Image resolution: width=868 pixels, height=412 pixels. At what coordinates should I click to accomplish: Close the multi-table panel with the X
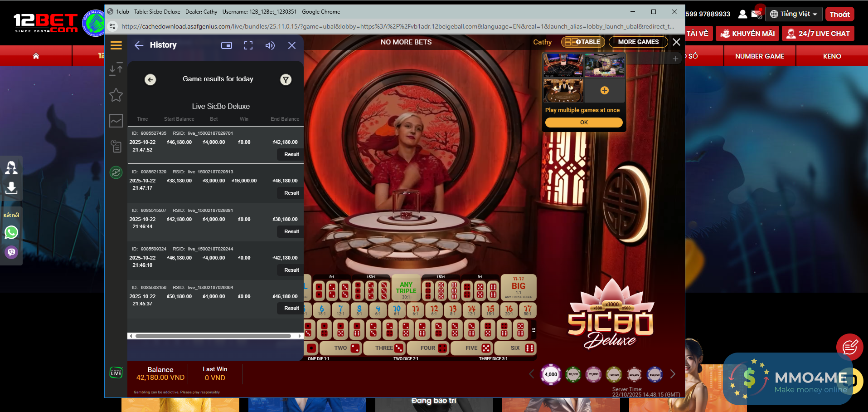676,42
